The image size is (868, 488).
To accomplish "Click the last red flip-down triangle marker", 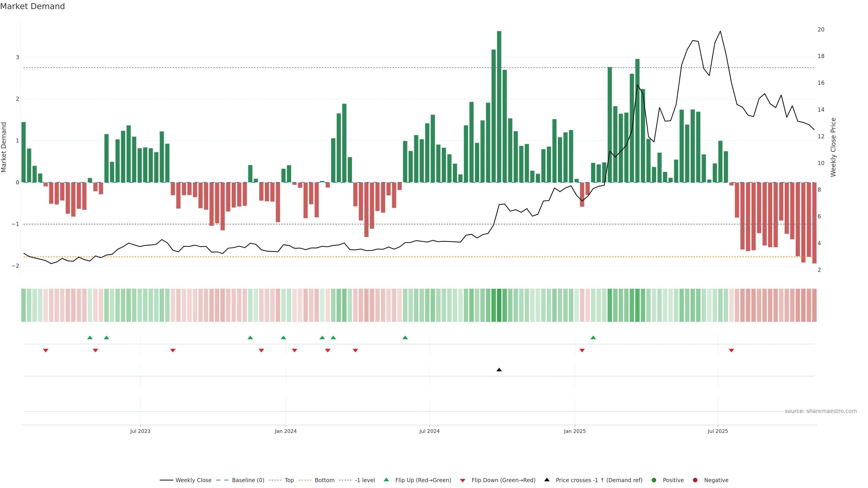I will click(731, 351).
